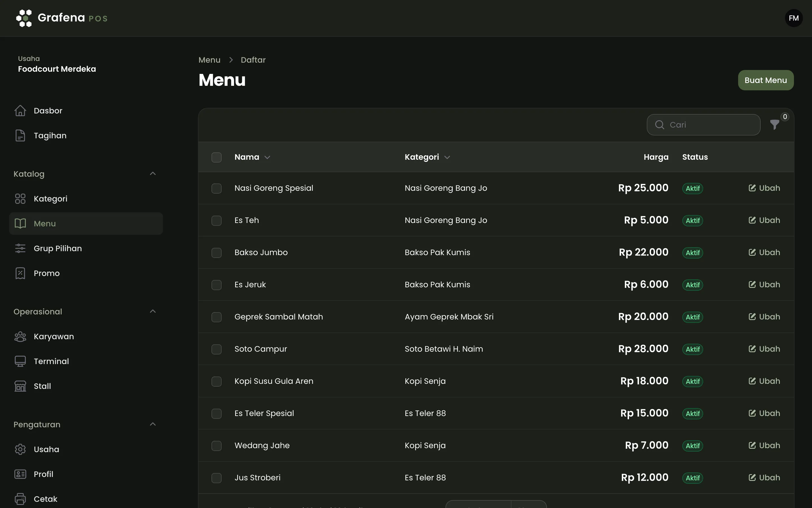Viewport: 812px width, 508px height.
Task: Click the Buat Menu button
Action: [x=766, y=80]
